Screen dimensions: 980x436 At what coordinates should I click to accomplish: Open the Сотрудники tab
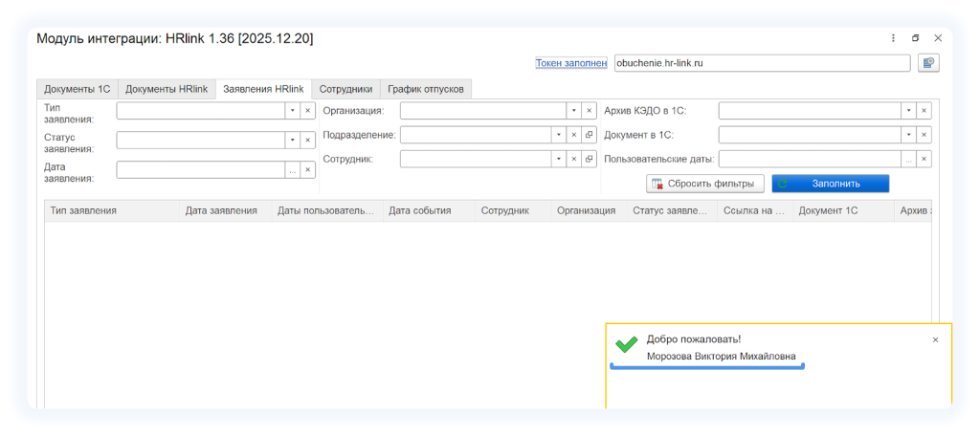345,89
